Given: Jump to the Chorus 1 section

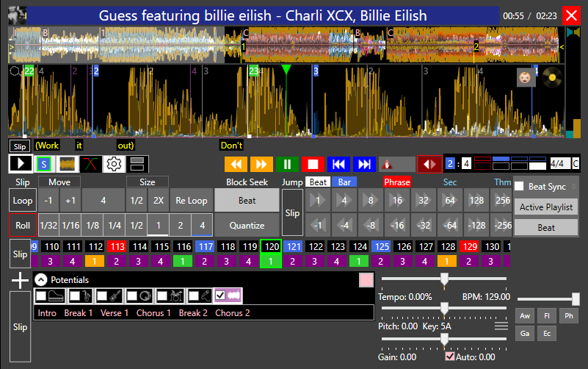Looking at the screenshot, I should tap(153, 313).
